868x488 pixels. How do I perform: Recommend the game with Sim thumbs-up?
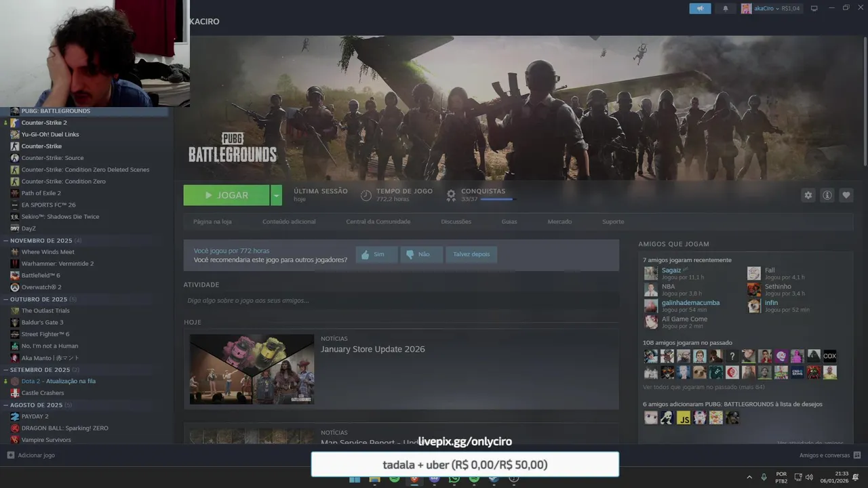pyautogui.click(x=376, y=255)
